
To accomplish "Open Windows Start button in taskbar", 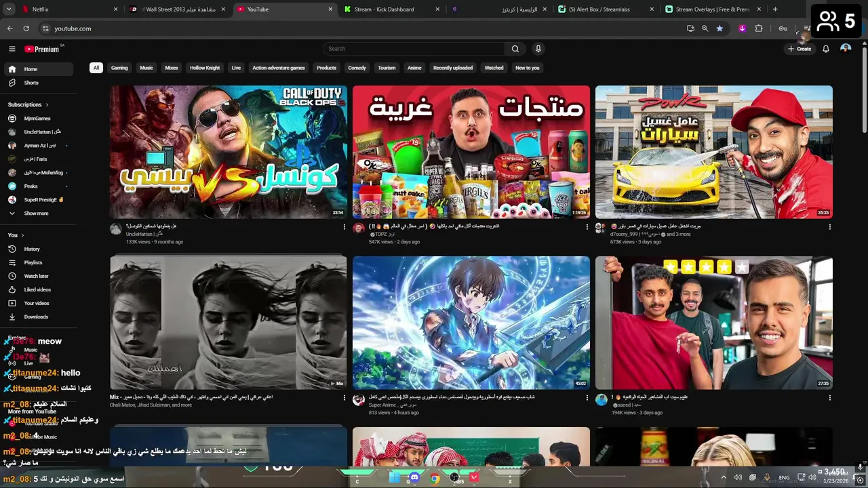I will click(395, 479).
